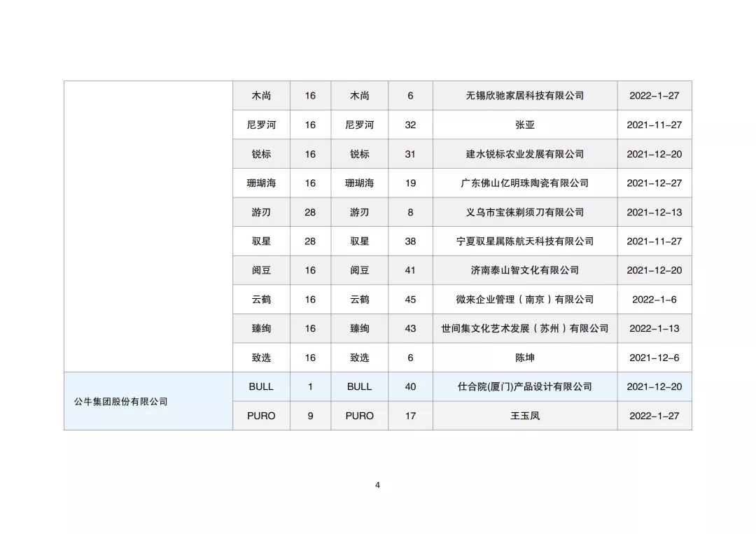Viewport: 756px width, 534px height.
Task: Select the date 2022-1-6
Action: pyautogui.click(x=654, y=300)
